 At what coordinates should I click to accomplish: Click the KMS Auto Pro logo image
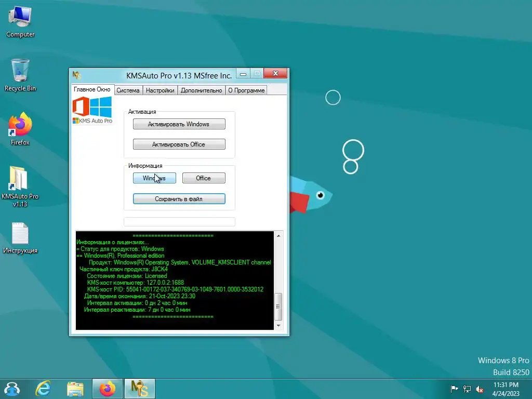pyautogui.click(x=92, y=110)
